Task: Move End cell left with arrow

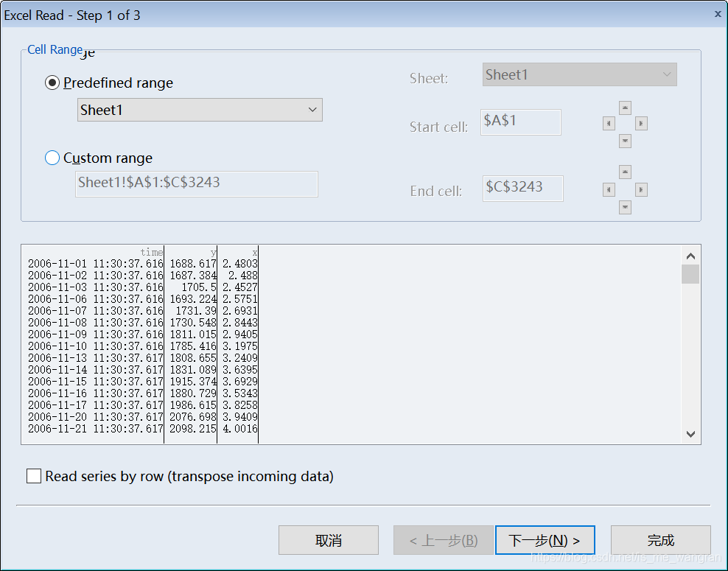Action: tap(609, 189)
